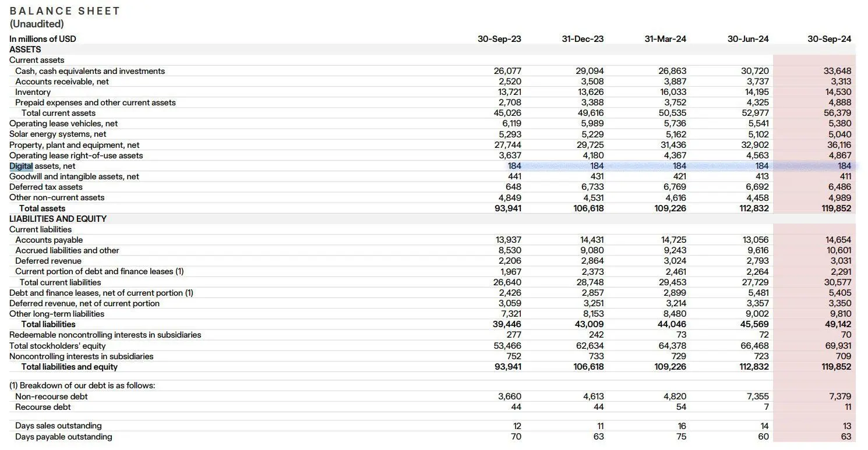This screenshot has width=868, height=450.
Task: Select the 'Total assets' row label
Action: coord(42,208)
